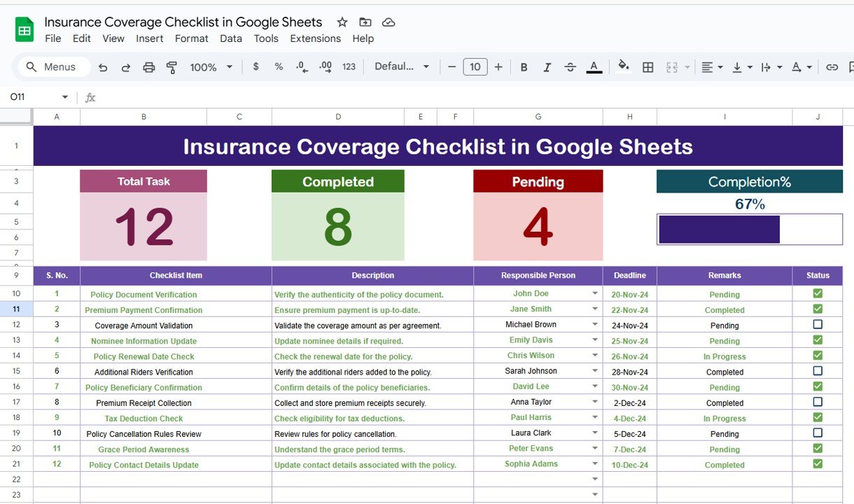Open responsible person dropdown for Sophia Adams
The image size is (854, 504).
[x=595, y=464]
